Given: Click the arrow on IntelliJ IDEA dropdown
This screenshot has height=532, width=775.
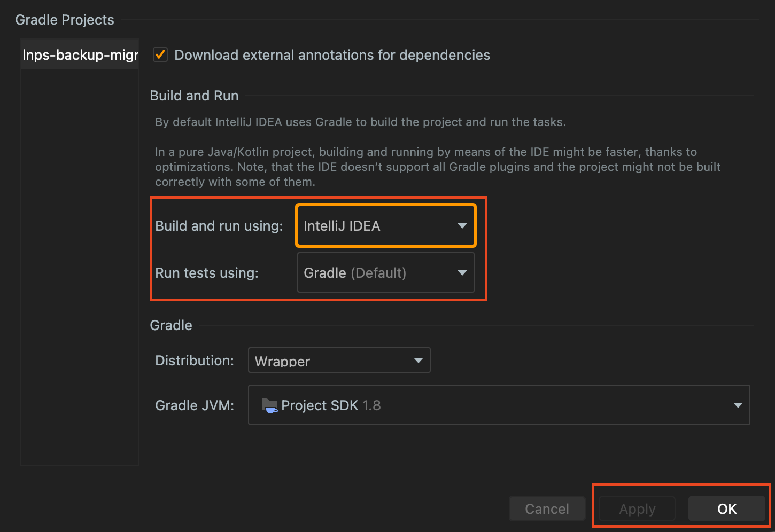Looking at the screenshot, I should pyautogui.click(x=462, y=226).
